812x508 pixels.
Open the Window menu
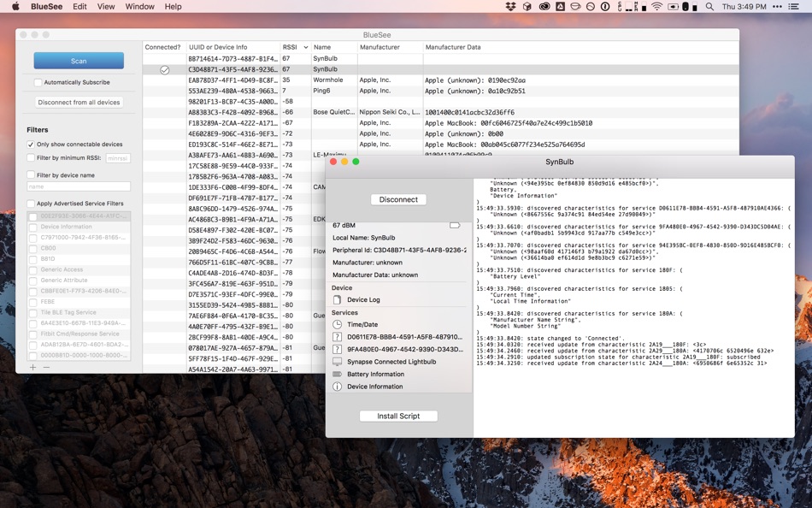139,7
